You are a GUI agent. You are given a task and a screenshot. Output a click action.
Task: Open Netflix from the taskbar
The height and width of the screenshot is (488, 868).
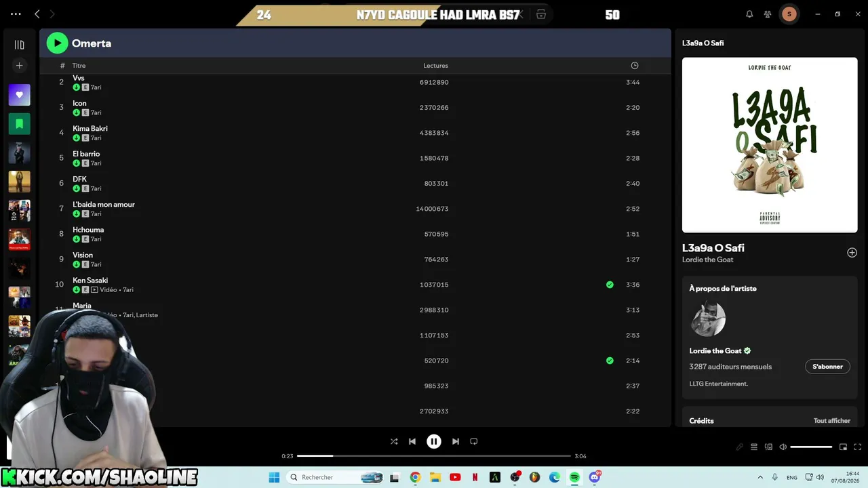coord(475,477)
